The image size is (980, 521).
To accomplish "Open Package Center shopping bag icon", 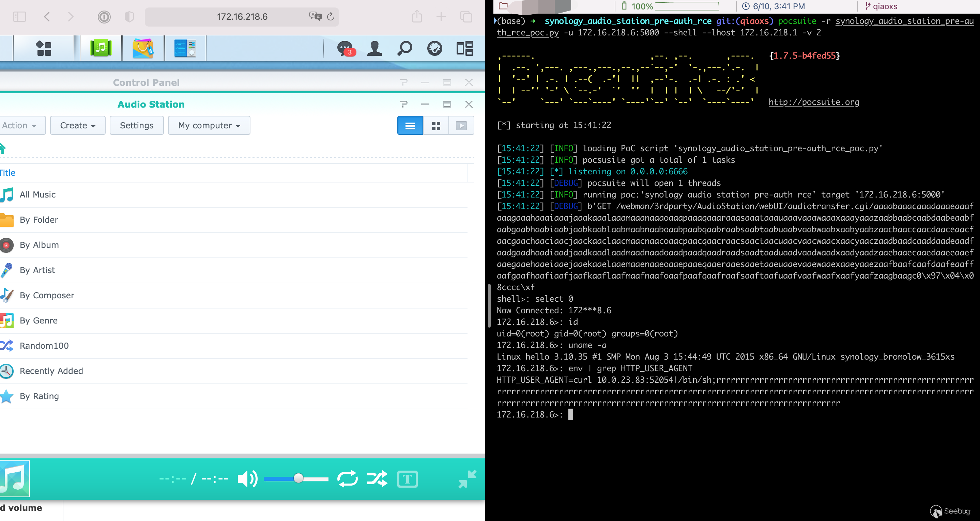I will coord(143,48).
